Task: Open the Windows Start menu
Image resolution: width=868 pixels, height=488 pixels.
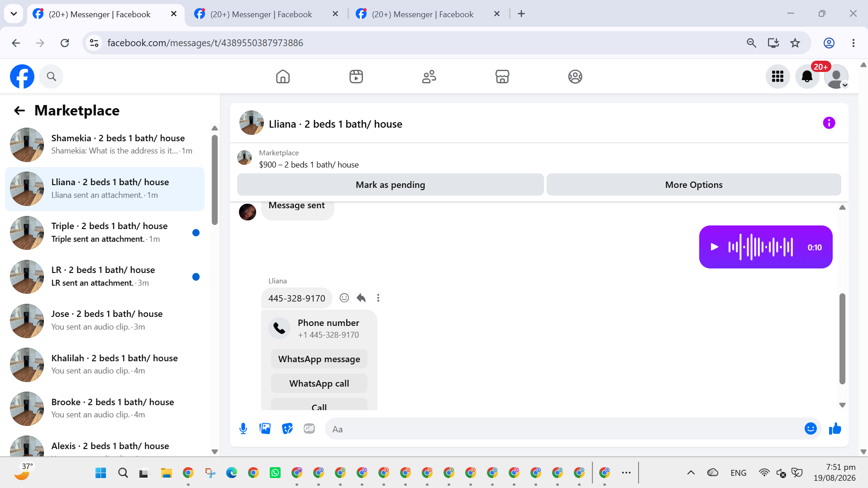Action: [x=100, y=473]
